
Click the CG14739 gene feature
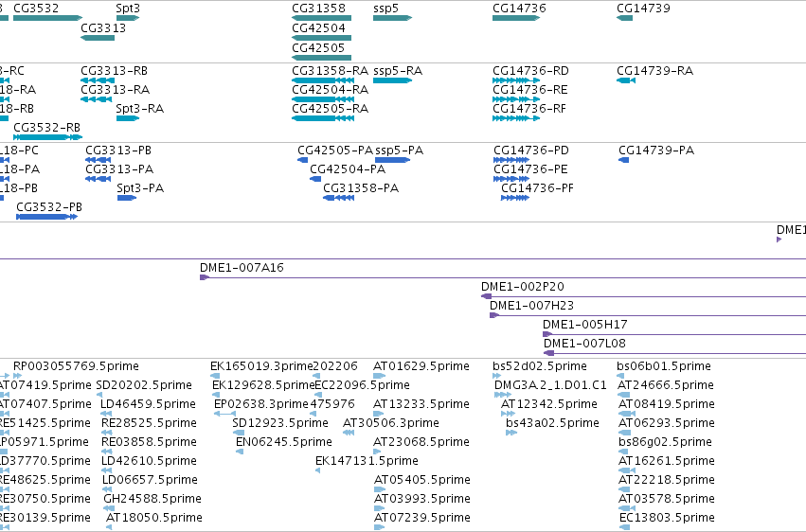coord(624,18)
